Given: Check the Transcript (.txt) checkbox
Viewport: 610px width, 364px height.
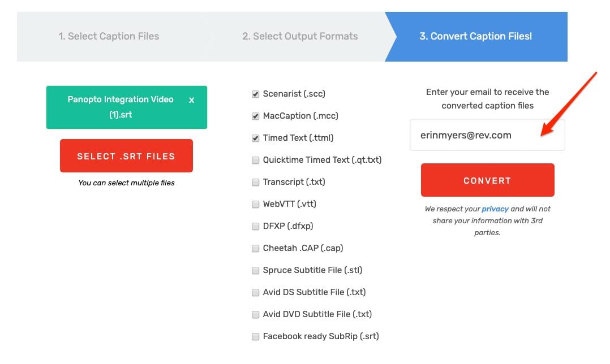Looking at the screenshot, I should [x=256, y=183].
